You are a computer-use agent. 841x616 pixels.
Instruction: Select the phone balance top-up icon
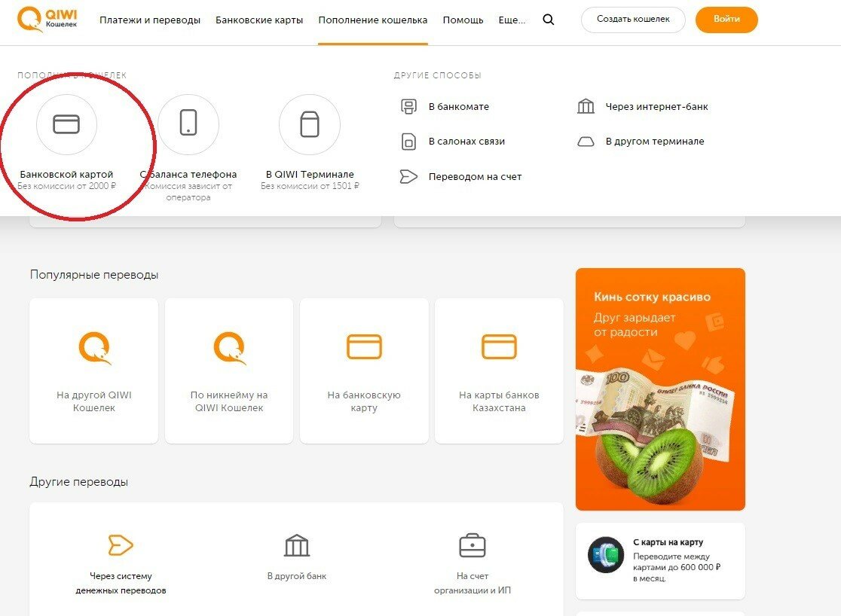click(x=188, y=125)
